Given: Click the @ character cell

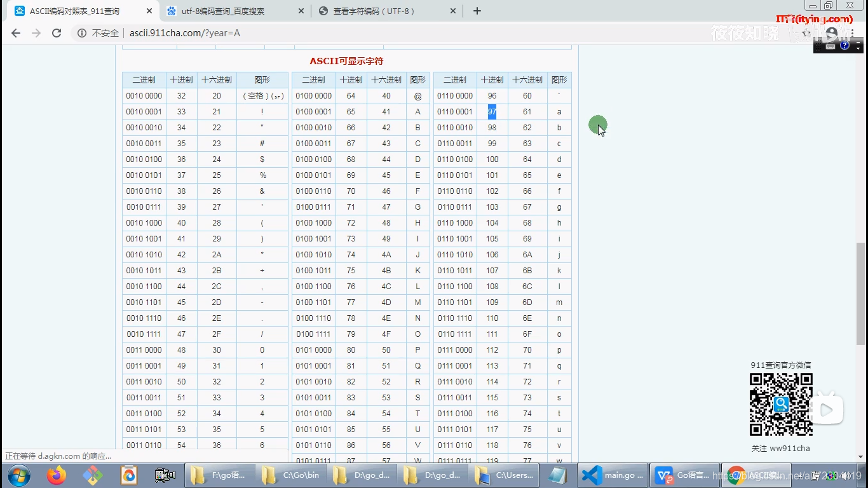Looking at the screenshot, I should point(417,96).
